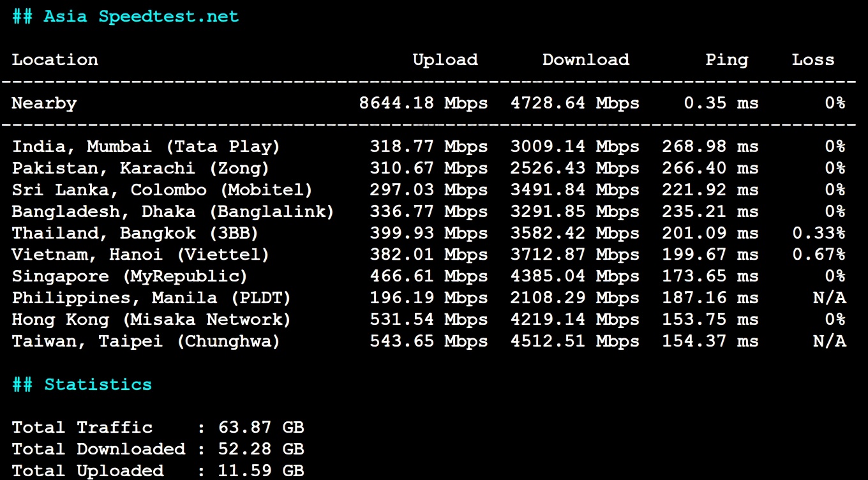
Task: Select "Singapore (MyRepublic)" row
Action: [x=429, y=277]
